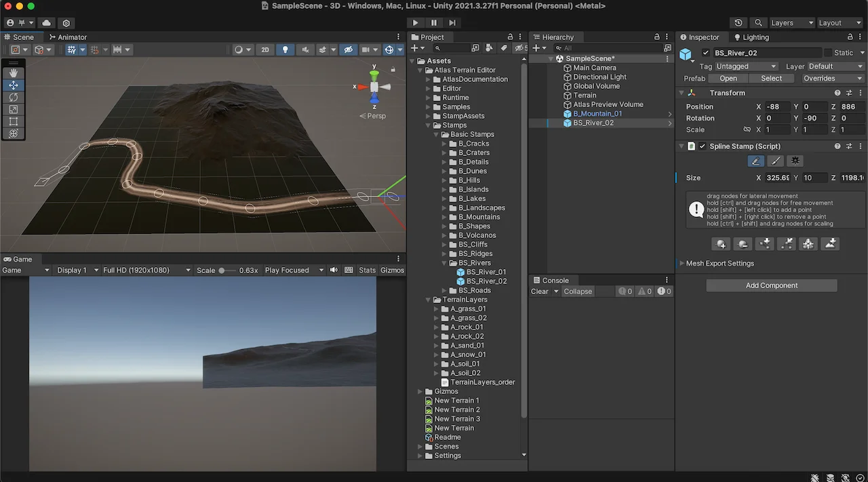868x482 pixels.
Task: Select the brush mode in Spline Stamp
Action: [776, 161]
